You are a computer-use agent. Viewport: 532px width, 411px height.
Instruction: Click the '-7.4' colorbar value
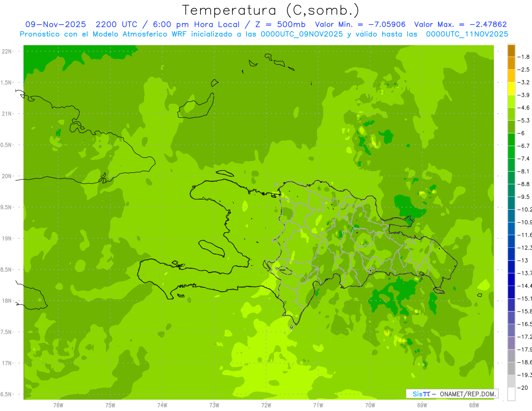(524, 158)
